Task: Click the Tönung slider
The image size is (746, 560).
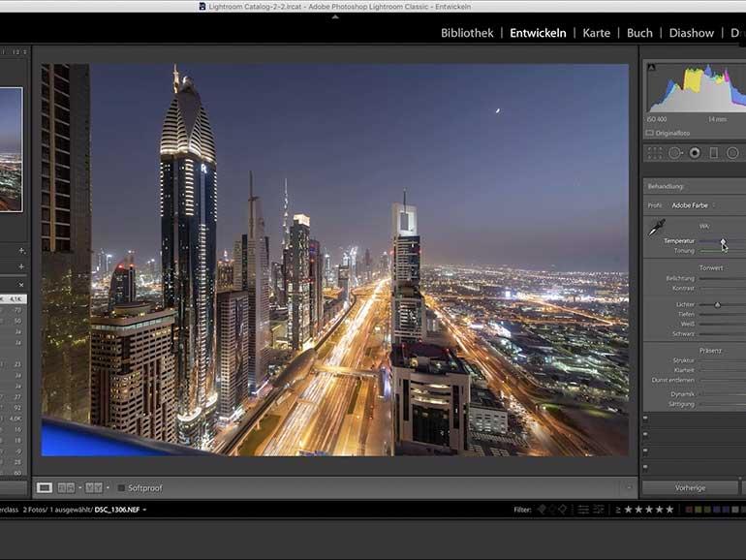Action: pos(723,251)
